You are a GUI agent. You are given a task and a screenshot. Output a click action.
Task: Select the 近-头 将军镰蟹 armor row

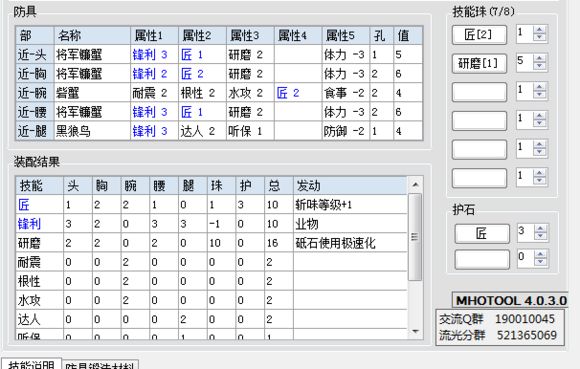(219, 55)
